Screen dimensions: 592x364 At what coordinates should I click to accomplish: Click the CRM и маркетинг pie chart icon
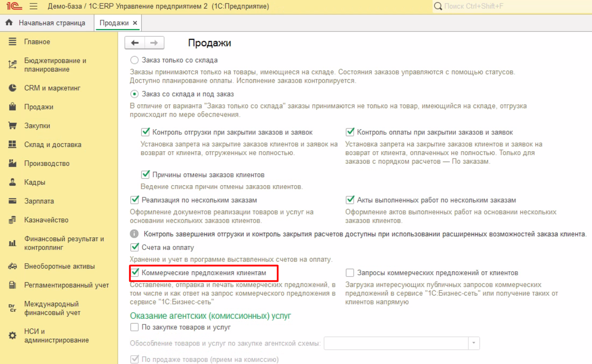point(12,88)
